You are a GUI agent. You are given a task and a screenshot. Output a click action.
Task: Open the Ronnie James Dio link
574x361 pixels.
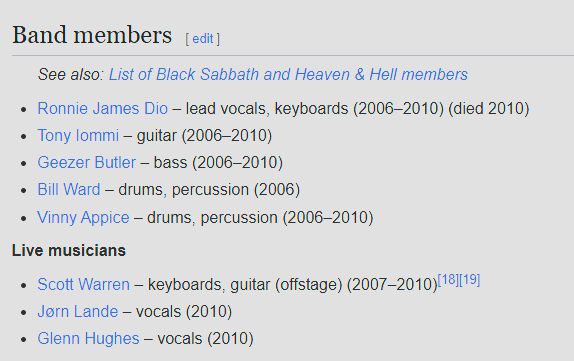[x=102, y=109]
